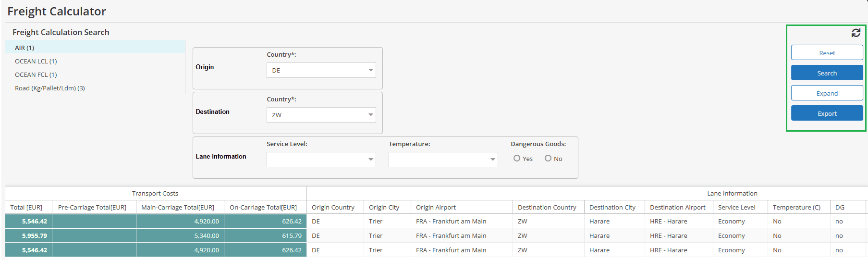Click the Expand button
Screen dimensions: 868x260
click(x=827, y=93)
